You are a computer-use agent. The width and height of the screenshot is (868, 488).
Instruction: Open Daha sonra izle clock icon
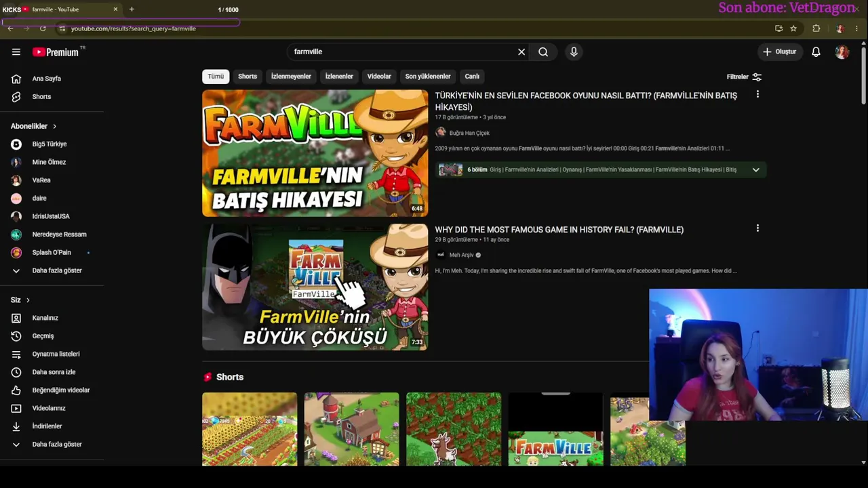click(16, 372)
